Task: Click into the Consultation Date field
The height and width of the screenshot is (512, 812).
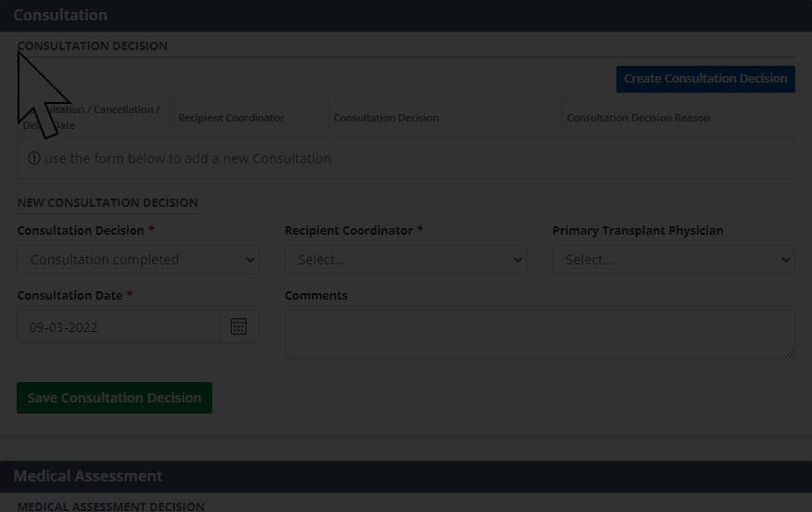Action: click(118, 326)
